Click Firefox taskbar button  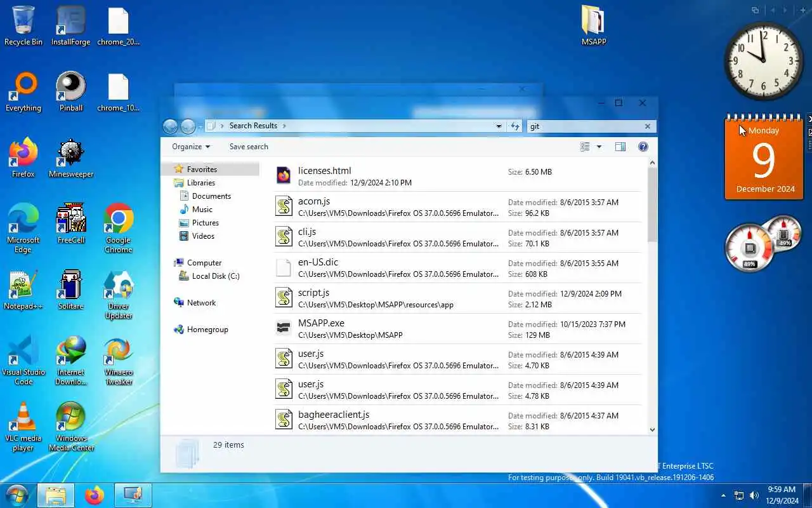point(95,495)
